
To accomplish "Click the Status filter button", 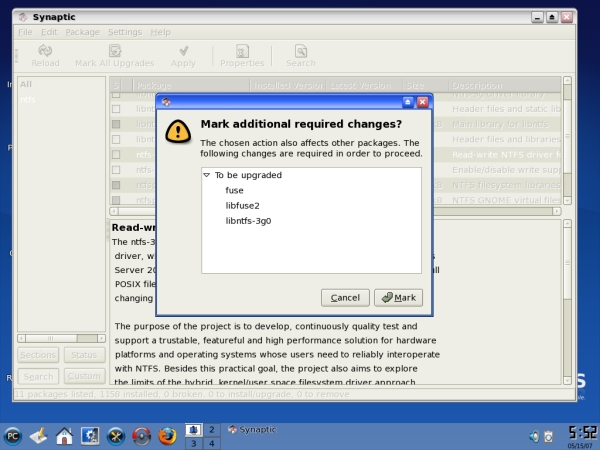I will (x=84, y=355).
